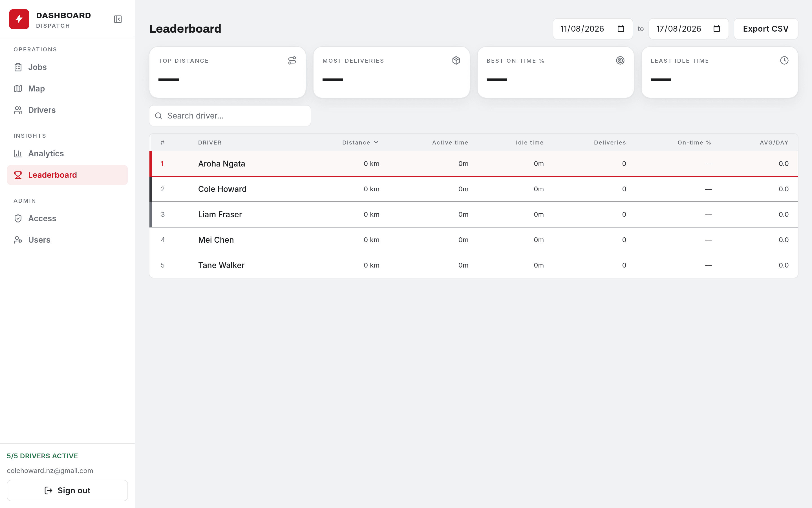This screenshot has width=812, height=508.
Task: Click Tane Walker's 0.0 AVG/DAY value
Action: tap(784, 265)
